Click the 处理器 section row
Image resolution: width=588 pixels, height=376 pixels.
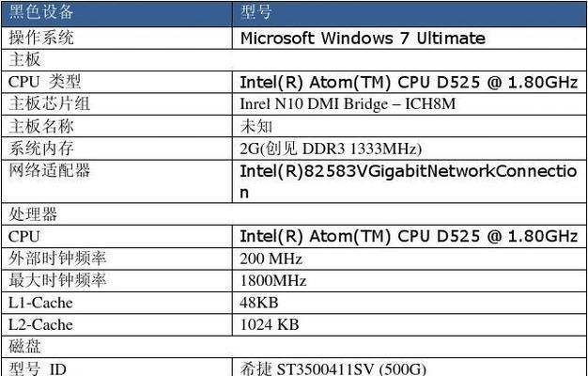click(x=294, y=214)
